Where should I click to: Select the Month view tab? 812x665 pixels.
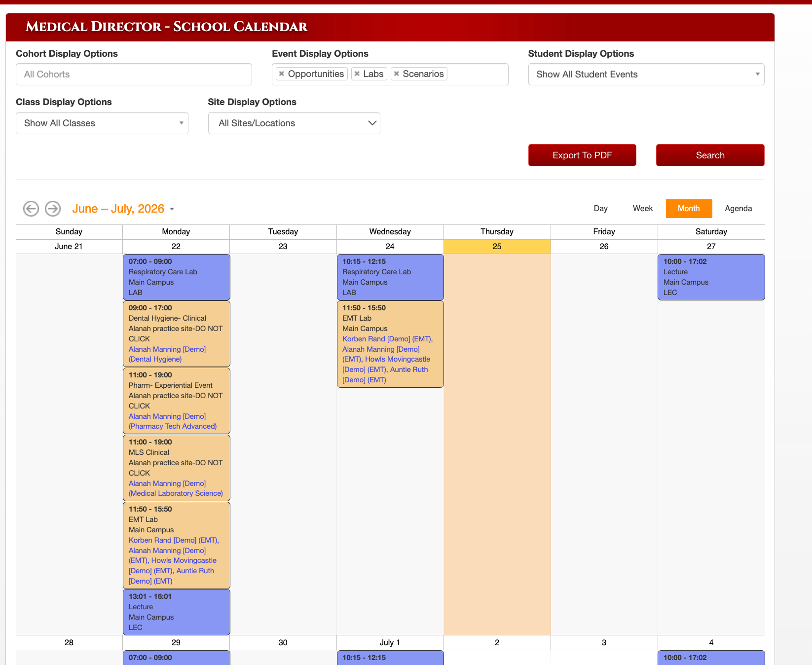(689, 209)
